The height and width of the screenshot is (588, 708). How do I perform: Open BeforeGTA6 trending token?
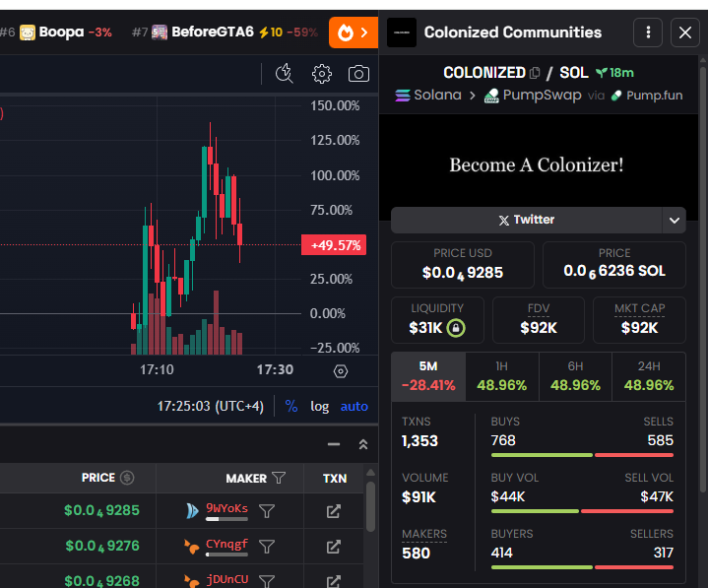coord(225,33)
